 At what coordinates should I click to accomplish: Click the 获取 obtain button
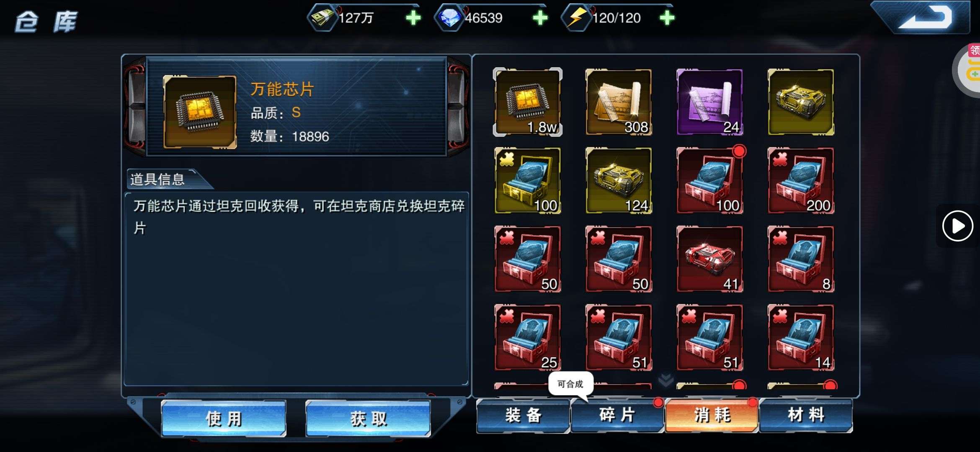(x=368, y=419)
